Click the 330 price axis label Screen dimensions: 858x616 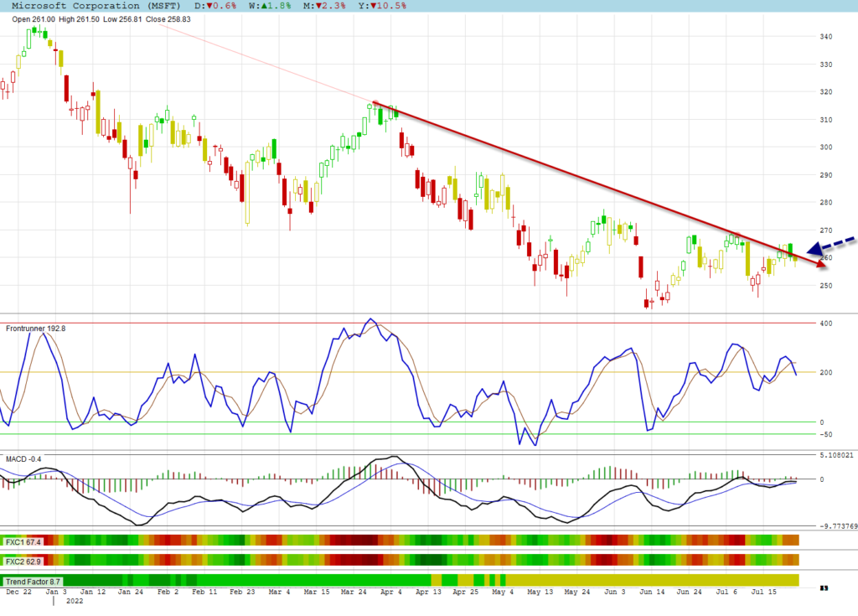click(x=825, y=65)
